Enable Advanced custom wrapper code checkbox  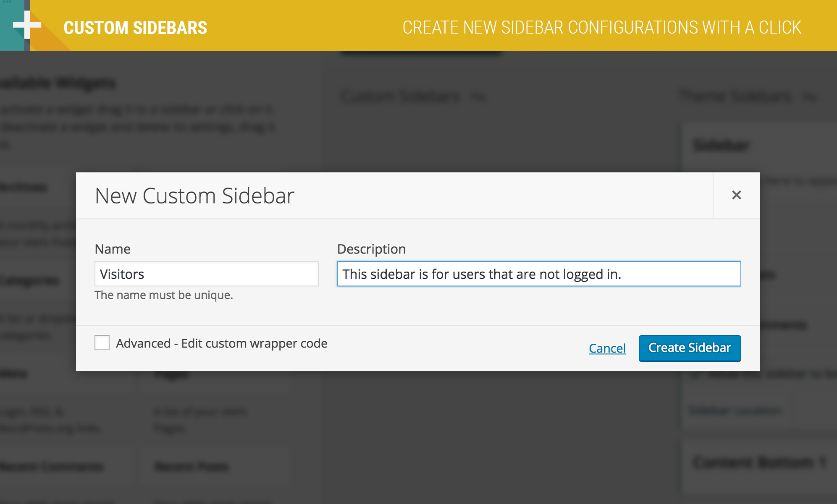pyautogui.click(x=102, y=343)
